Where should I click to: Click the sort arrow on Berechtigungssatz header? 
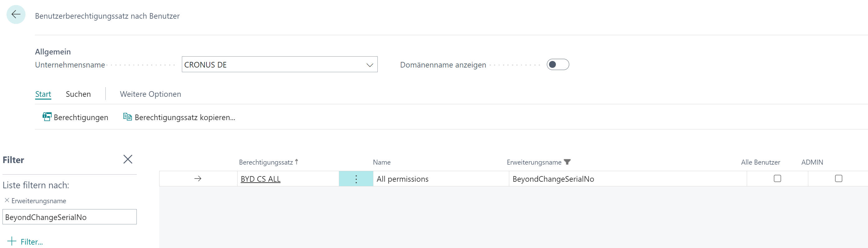click(297, 161)
